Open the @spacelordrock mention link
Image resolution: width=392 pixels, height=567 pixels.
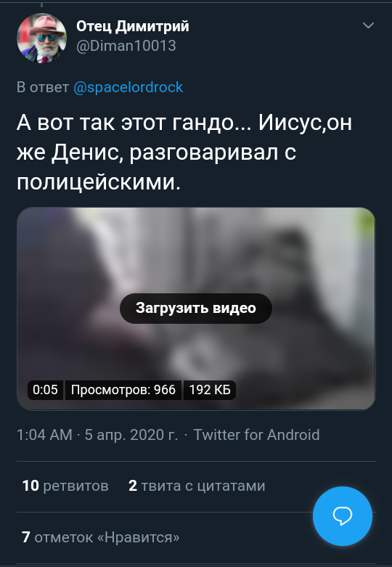(128, 88)
